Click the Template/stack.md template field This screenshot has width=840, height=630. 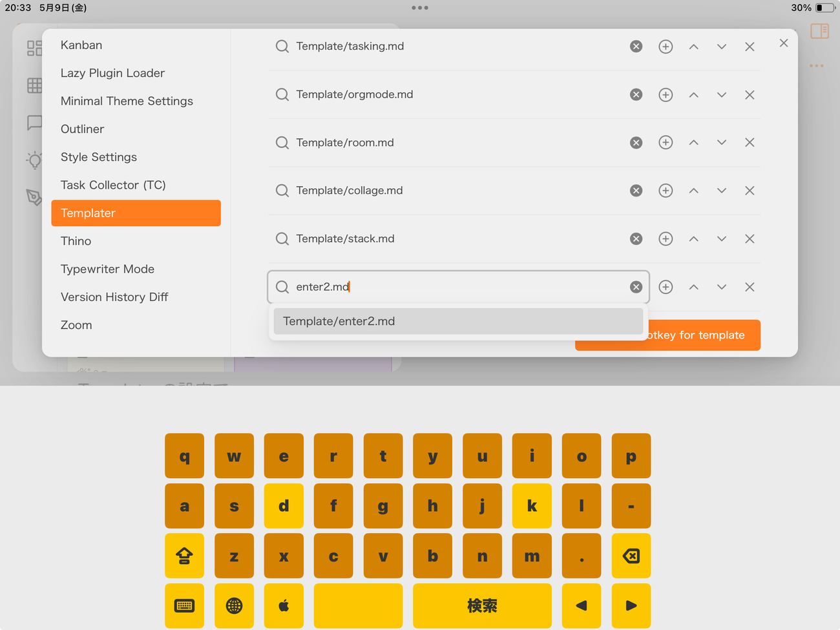(458, 239)
